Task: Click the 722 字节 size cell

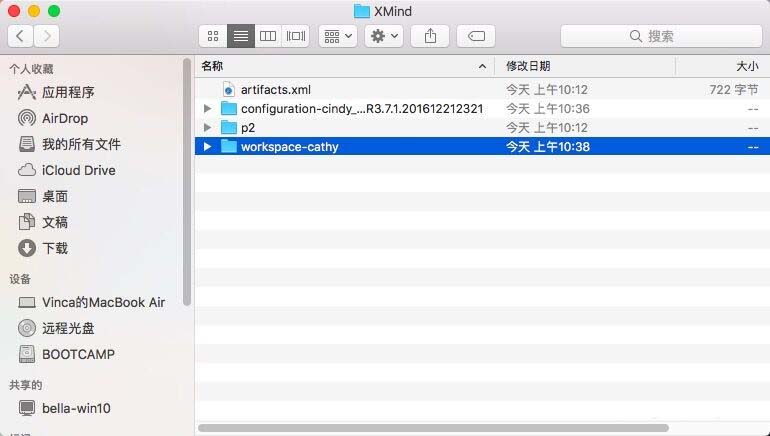Action: (734, 90)
